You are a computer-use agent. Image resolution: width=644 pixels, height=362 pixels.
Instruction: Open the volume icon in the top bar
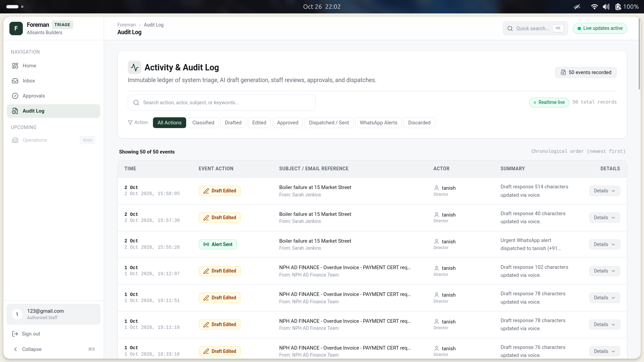click(x=606, y=7)
